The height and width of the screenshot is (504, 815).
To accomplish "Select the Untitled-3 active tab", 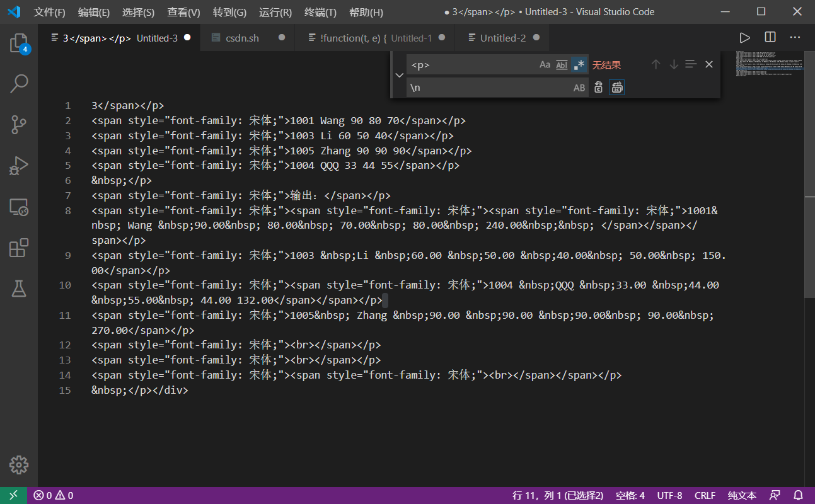I will pyautogui.click(x=119, y=38).
